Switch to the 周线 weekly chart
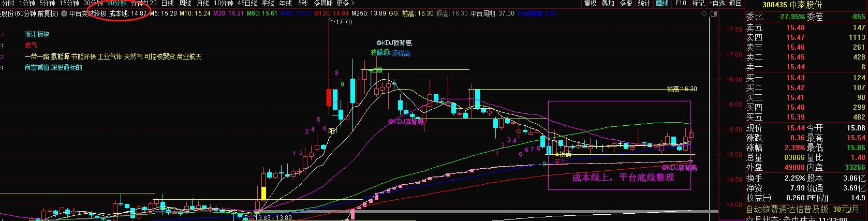Screen dimensions: 868x221 [185, 3]
